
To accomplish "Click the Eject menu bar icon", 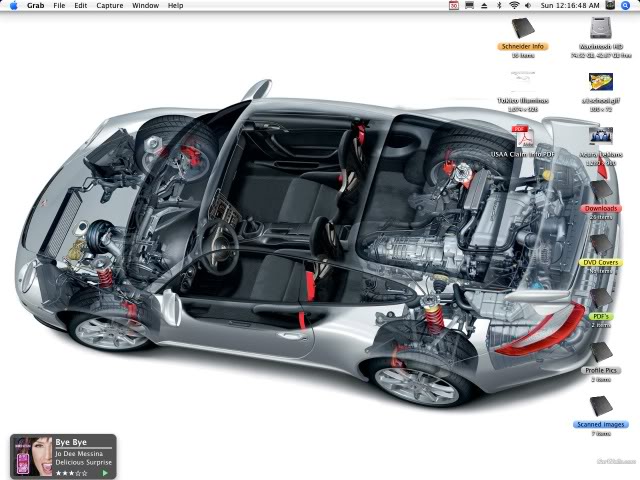I will [484, 5].
